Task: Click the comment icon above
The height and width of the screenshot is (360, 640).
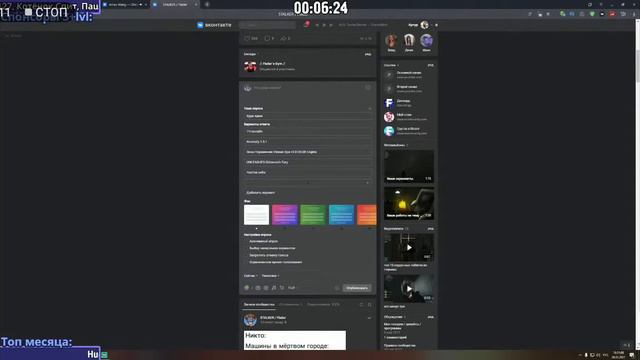Action: (x=267, y=38)
